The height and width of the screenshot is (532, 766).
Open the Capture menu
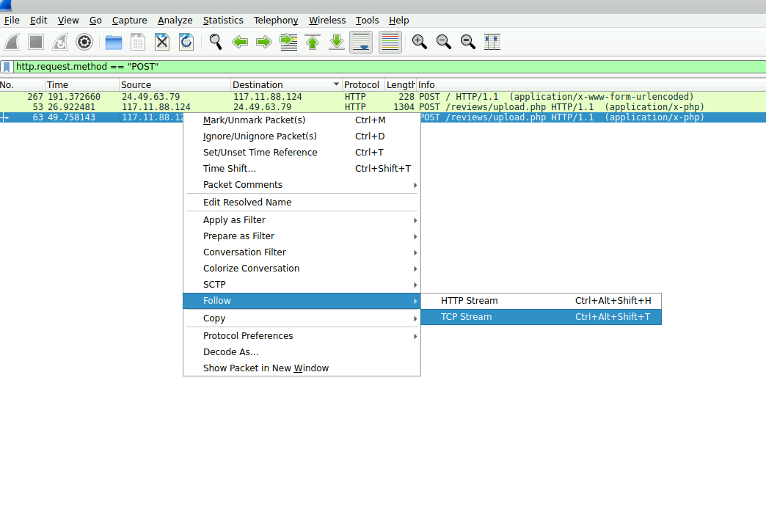(x=129, y=21)
